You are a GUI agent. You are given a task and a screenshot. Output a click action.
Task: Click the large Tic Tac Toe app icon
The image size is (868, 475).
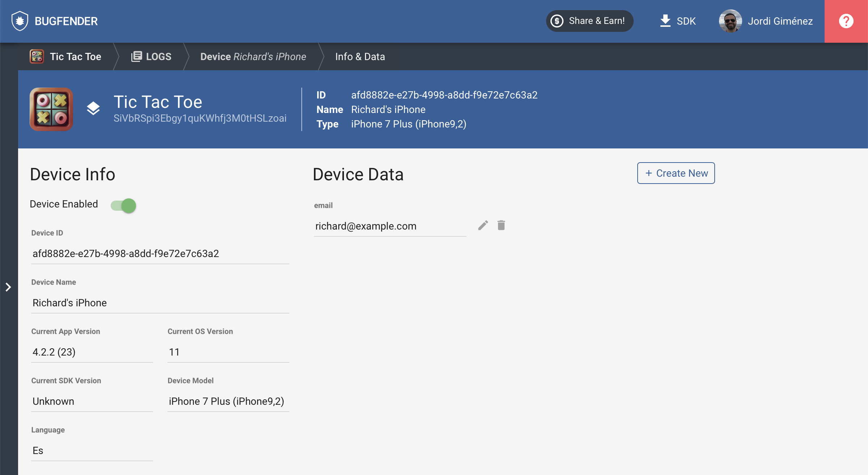(51, 109)
